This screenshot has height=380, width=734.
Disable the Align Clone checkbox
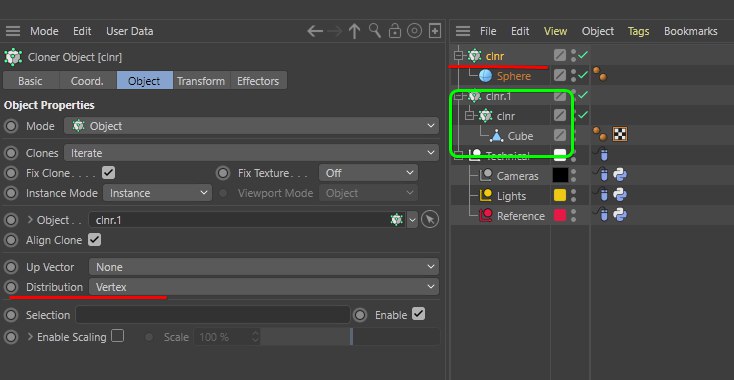click(x=95, y=240)
